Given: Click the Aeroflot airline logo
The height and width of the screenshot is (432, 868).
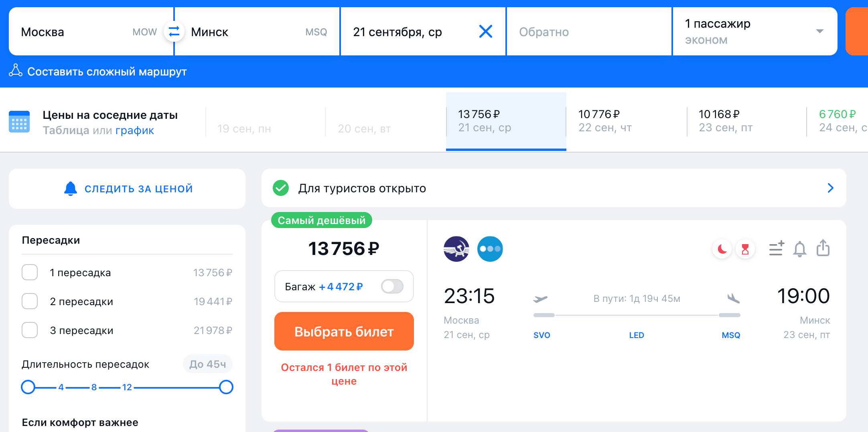Looking at the screenshot, I should tap(456, 249).
